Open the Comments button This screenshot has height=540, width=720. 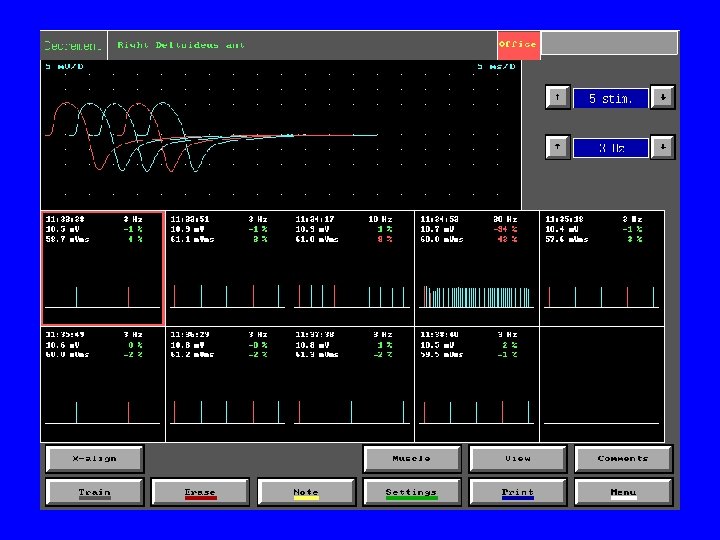click(622, 458)
